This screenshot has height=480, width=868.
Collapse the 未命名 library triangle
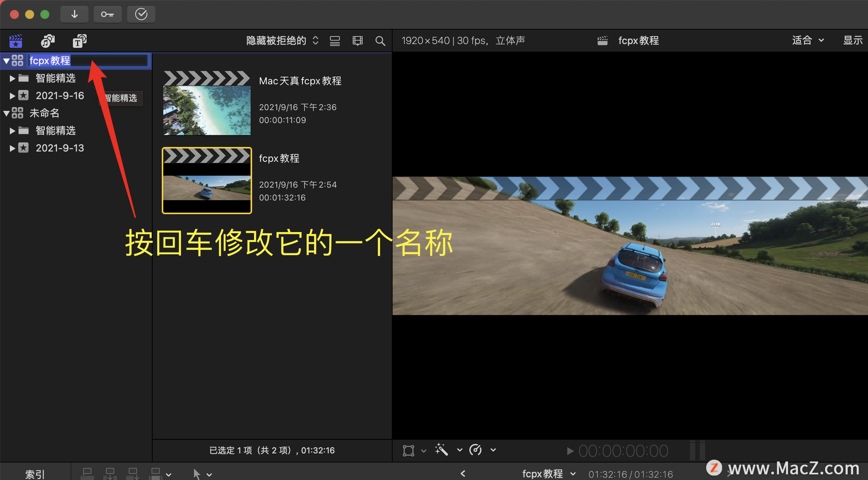coord(6,113)
